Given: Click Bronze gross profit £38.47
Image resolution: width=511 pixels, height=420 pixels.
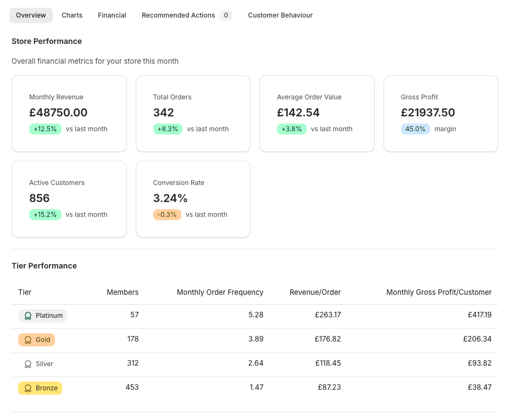Looking at the screenshot, I should pos(480,387).
